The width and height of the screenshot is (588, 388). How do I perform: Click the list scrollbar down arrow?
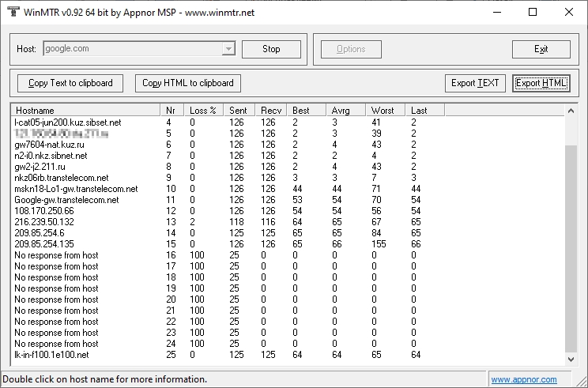[x=571, y=359]
